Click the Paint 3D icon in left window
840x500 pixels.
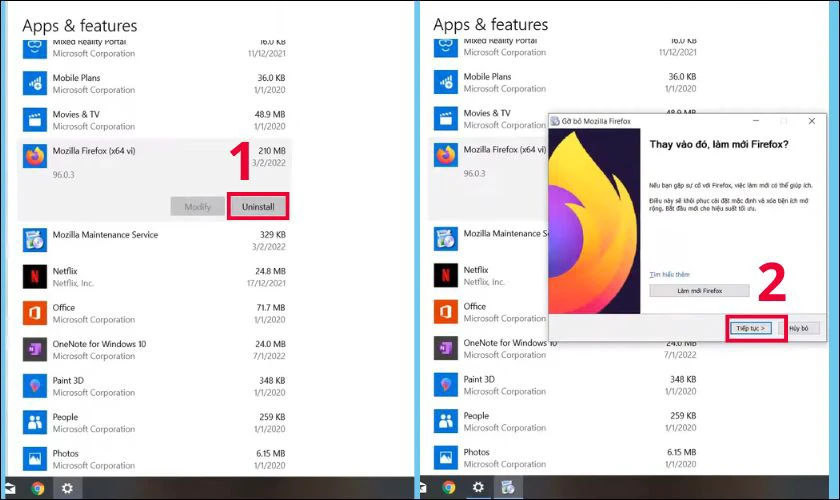pos(35,386)
